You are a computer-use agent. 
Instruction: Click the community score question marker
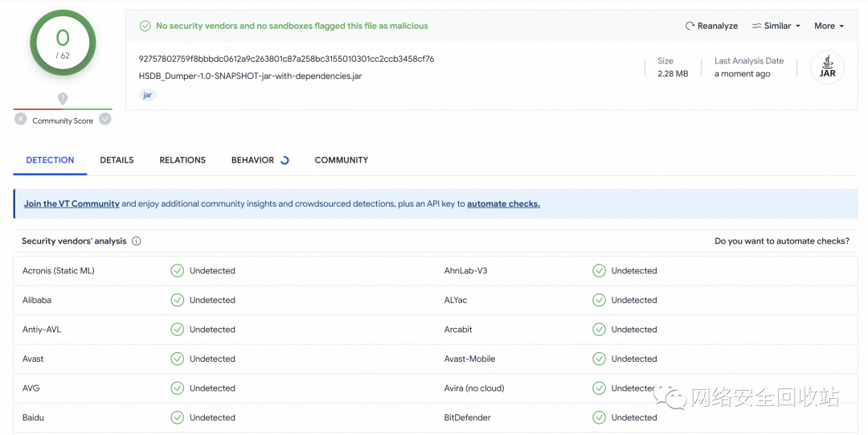tap(63, 99)
